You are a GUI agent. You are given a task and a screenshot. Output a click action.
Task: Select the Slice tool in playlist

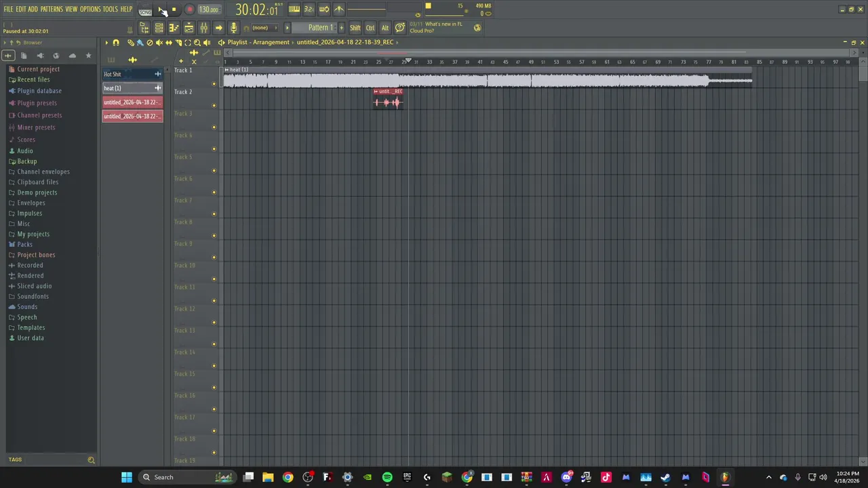pos(178,43)
